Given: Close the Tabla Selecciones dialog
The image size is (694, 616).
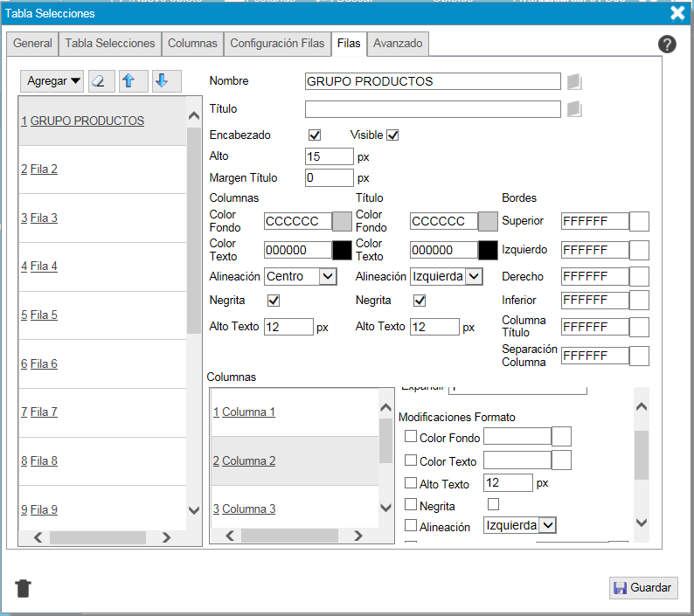Looking at the screenshot, I should point(677,12).
